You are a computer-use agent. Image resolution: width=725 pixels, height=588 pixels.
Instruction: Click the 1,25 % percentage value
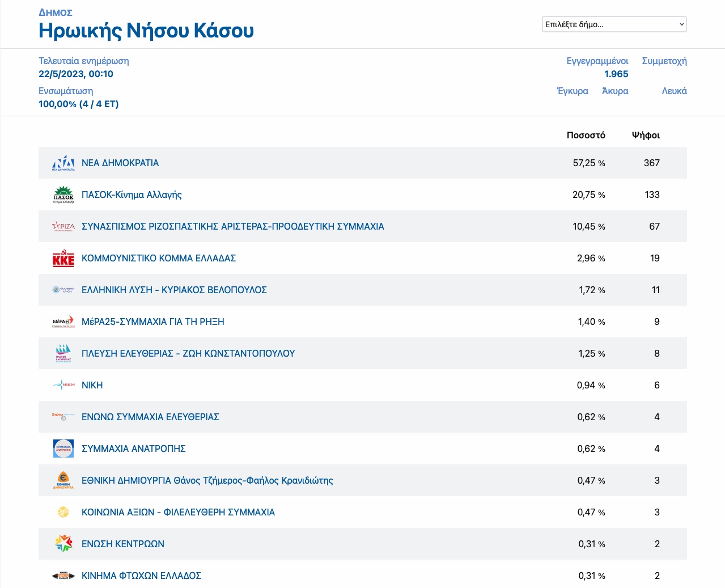(592, 353)
